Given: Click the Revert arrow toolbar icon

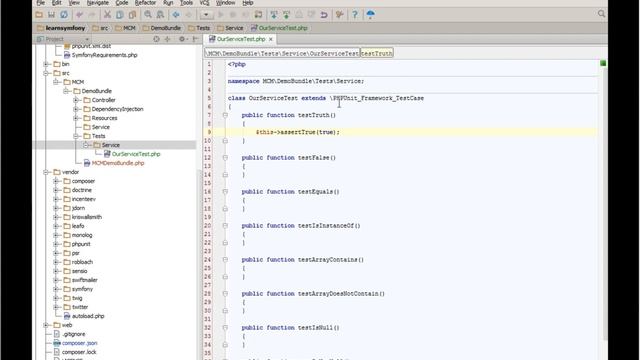Looking at the screenshot, I should coord(324,15).
